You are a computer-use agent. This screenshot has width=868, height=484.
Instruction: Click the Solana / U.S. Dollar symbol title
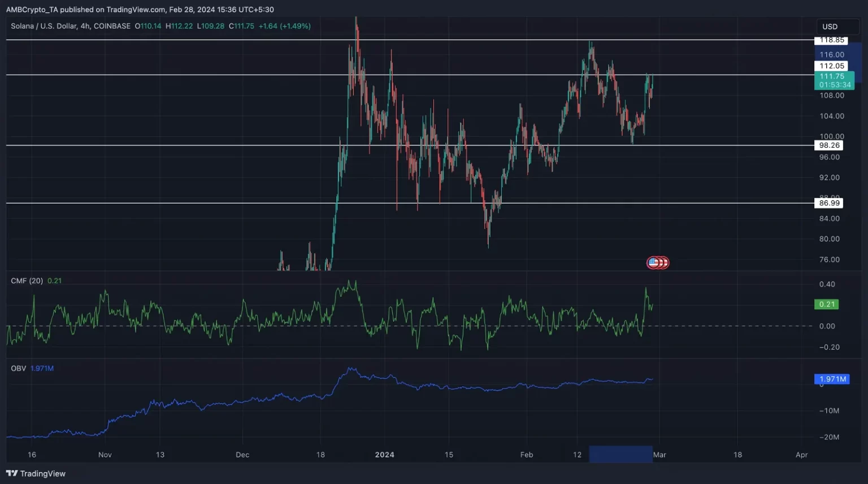pyautogui.click(x=71, y=26)
